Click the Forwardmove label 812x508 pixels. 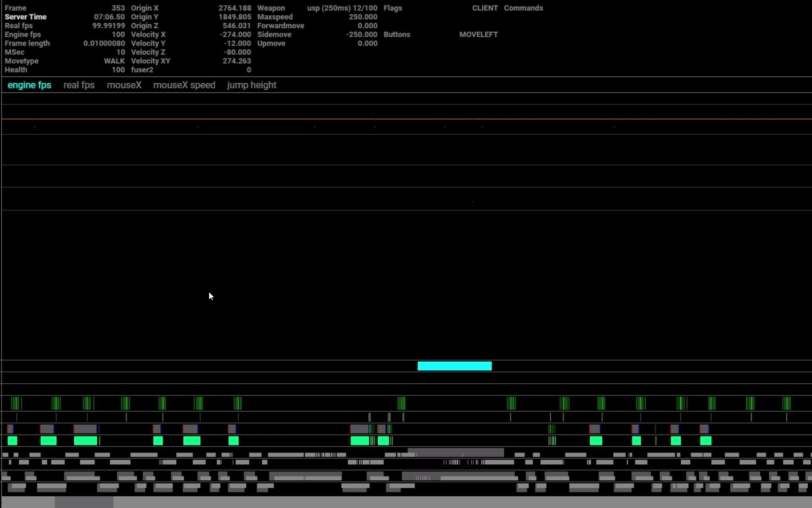281,26
